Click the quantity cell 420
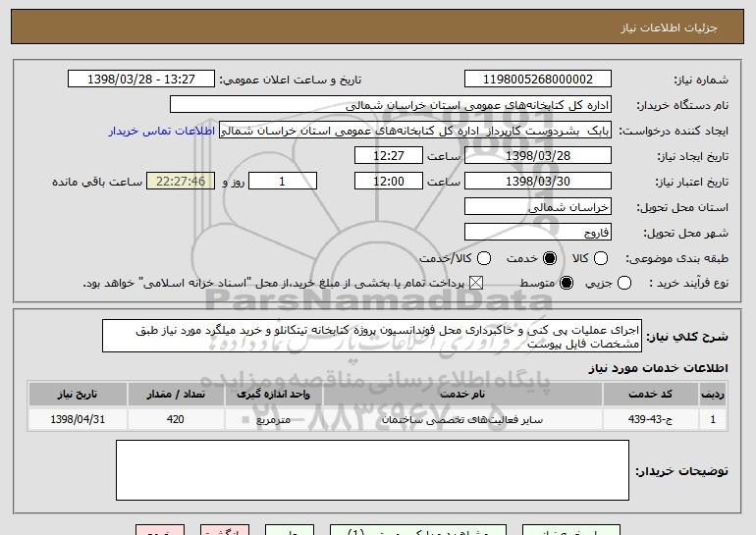 (176, 419)
